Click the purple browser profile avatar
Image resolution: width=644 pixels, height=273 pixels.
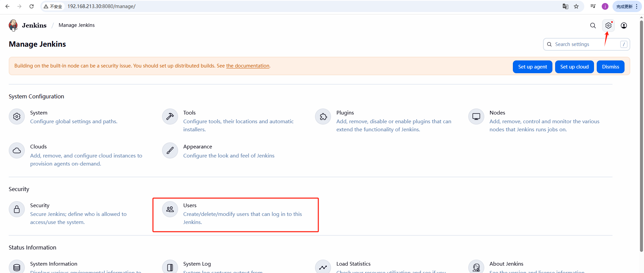click(x=605, y=6)
